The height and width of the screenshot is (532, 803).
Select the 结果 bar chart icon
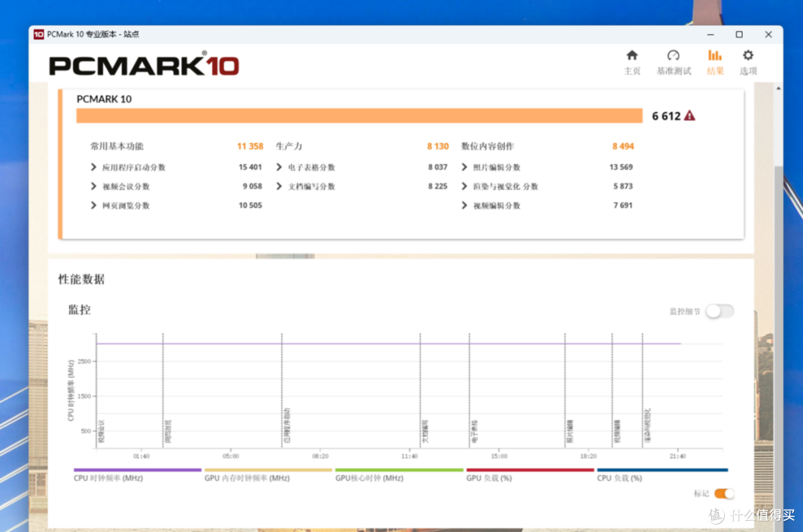715,55
